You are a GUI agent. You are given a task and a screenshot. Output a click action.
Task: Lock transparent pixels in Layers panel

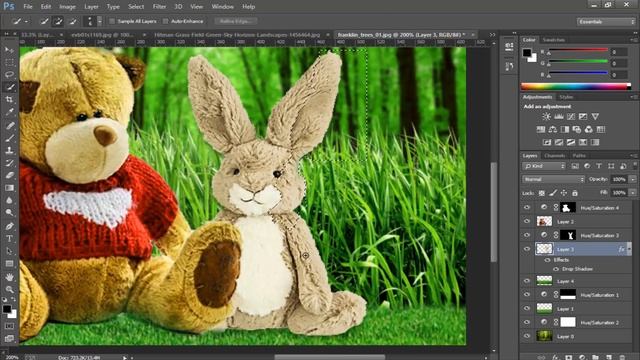542,193
